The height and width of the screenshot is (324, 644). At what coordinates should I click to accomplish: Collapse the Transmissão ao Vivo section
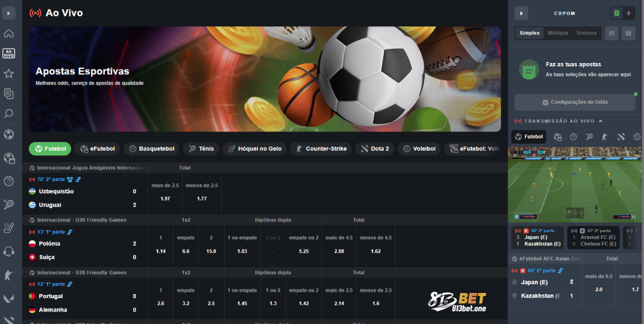pyautogui.click(x=601, y=121)
